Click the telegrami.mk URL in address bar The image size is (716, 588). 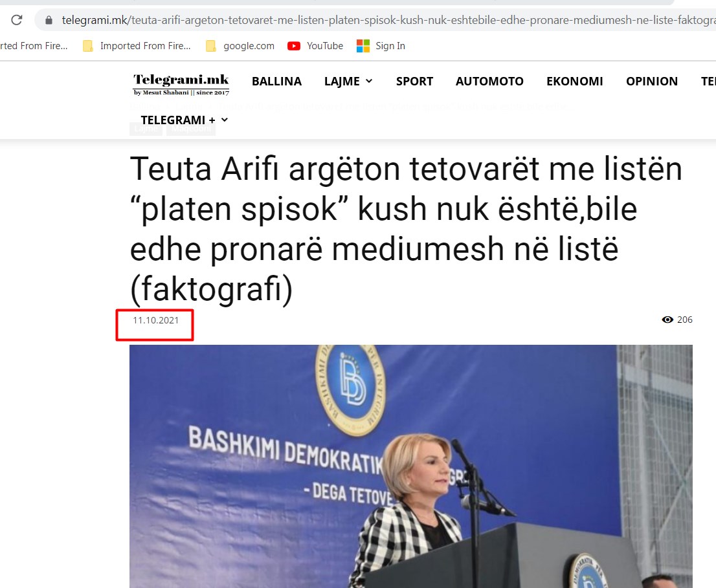[x=388, y=20]
